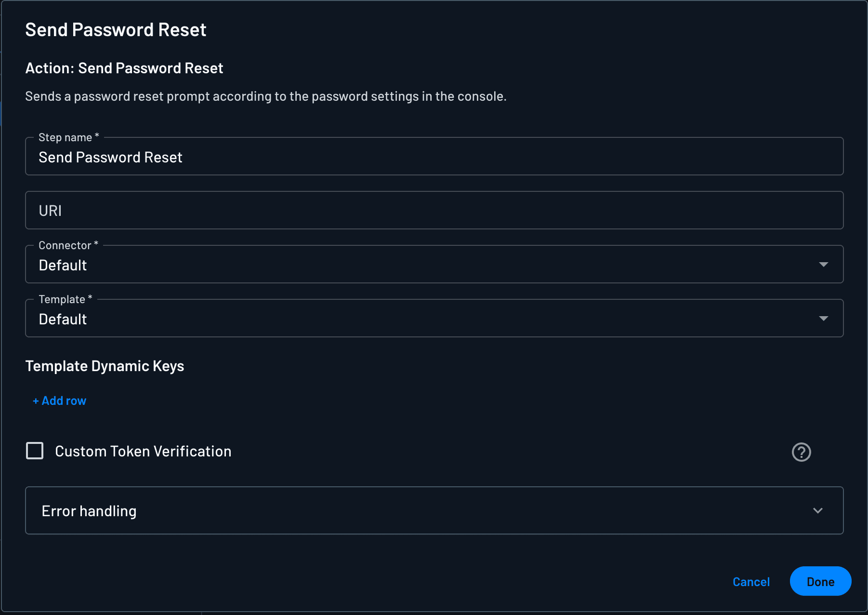868x615 pixels.
Task: Expand the Error handling section
Action: coord(434,510)
